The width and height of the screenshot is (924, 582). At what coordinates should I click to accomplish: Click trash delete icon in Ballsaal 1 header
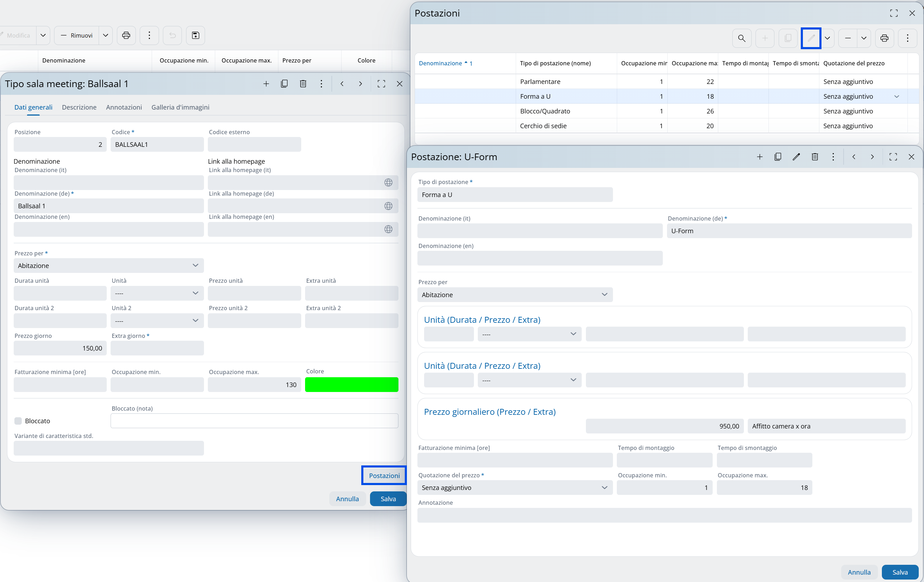click(x=303, y=84)
